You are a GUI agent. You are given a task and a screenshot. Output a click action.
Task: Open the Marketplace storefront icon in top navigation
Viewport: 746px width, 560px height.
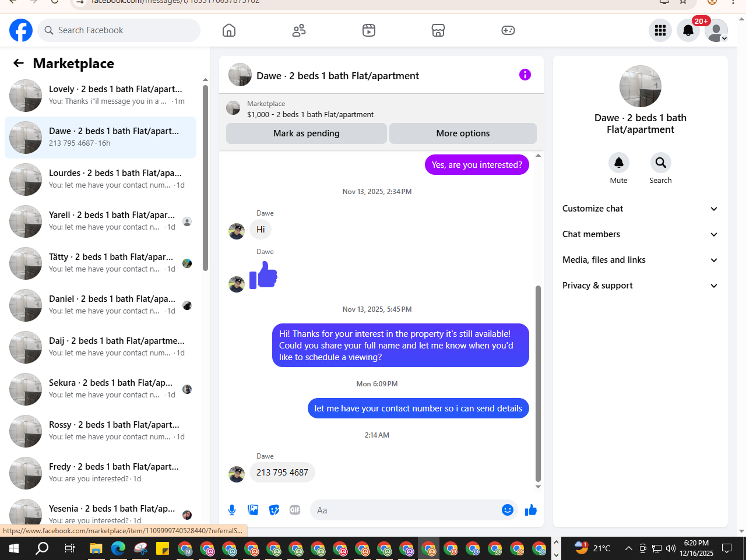click(438, 30)
